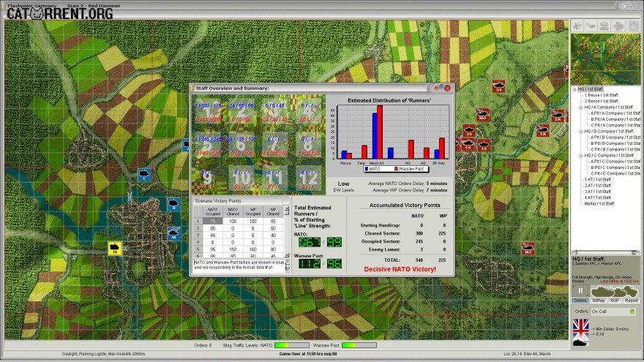Select the red Warsaw Pact unit M/3
The width and height of the screenshot is (644, 362).
point(482,115)
